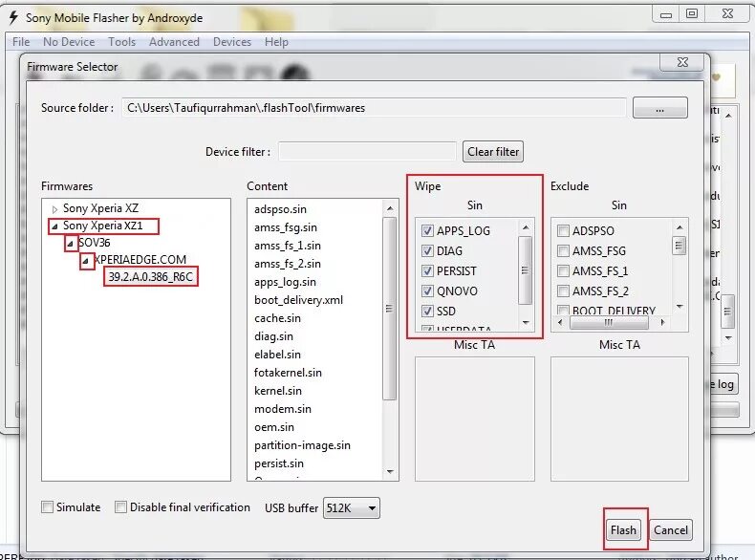Click the Clear filter button
Image resolution: width=755 pixels, height=560 pixels.
pos(493,152)
